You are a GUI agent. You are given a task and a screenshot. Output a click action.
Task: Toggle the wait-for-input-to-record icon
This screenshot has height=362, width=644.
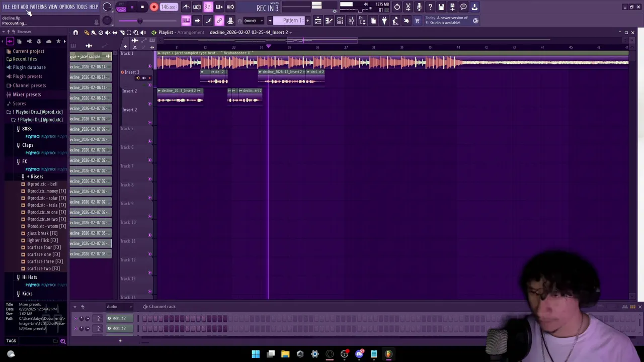pos(197,7)
